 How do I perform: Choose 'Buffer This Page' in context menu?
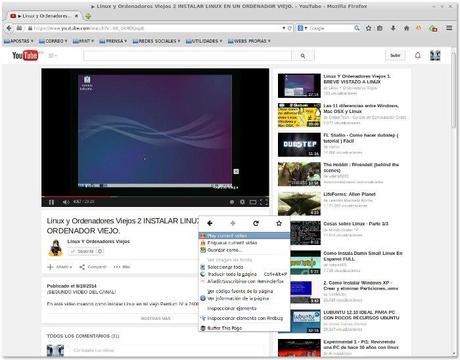point(244,328)
